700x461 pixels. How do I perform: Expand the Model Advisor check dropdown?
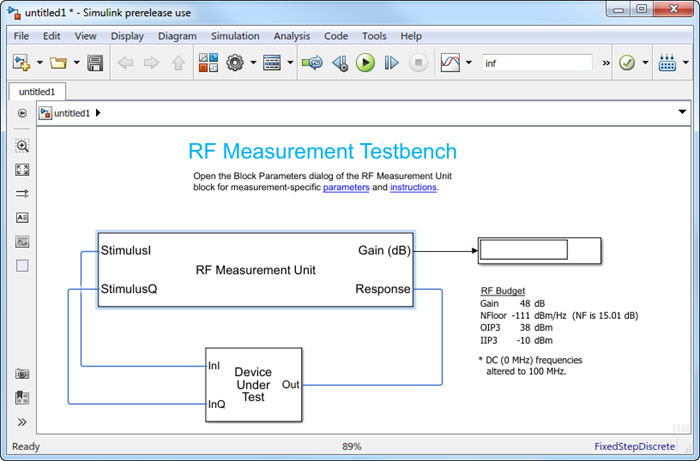646,63
